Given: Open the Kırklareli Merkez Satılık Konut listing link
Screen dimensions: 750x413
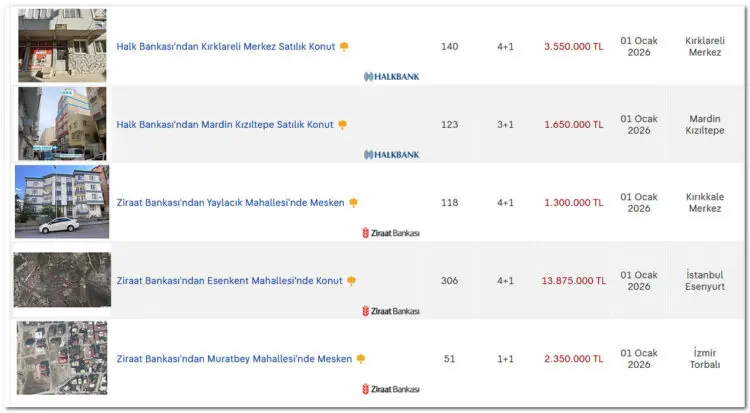Looking at the screenshot, I should pyautogui.click(x=225, y=47).
